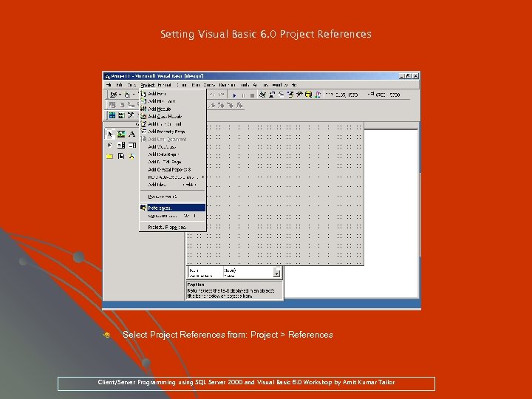The height and width of the screenshot is (399, 532).
Task: Click the End (stop) toolbar icon
Action: [252, 95]
